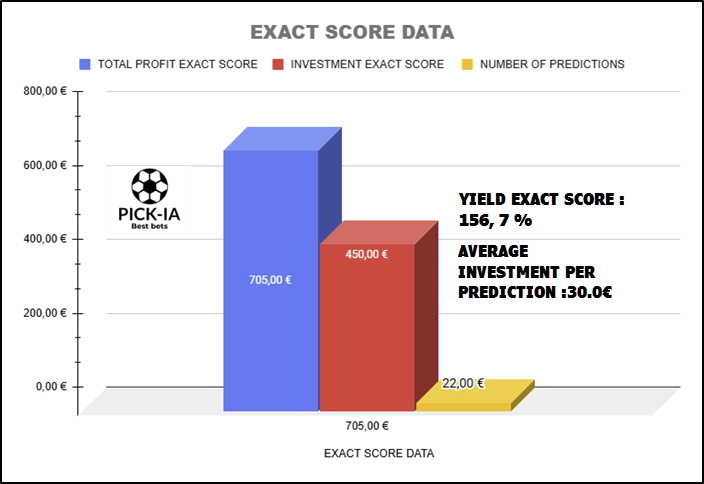Click the YIELD EXACT SCORE text annotation
Image resolution: width=704 pixels, height=484 pixels.
click(541, 210)
